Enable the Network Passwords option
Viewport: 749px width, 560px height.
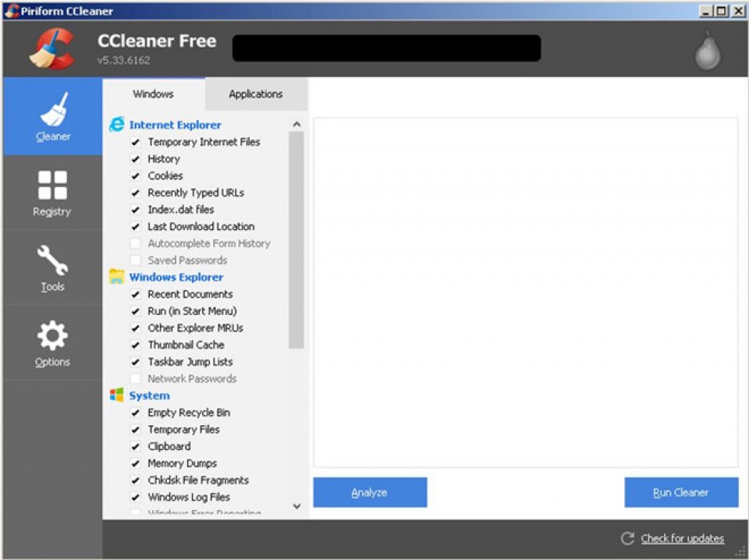(136, 378)
